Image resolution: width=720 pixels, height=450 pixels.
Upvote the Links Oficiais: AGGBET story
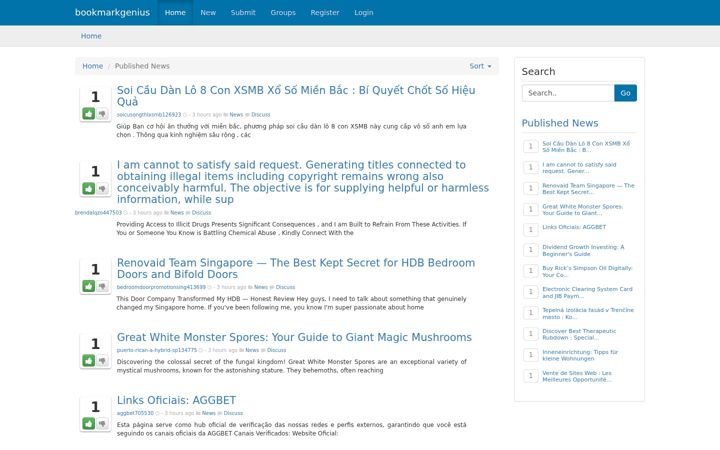pos(89,423)
